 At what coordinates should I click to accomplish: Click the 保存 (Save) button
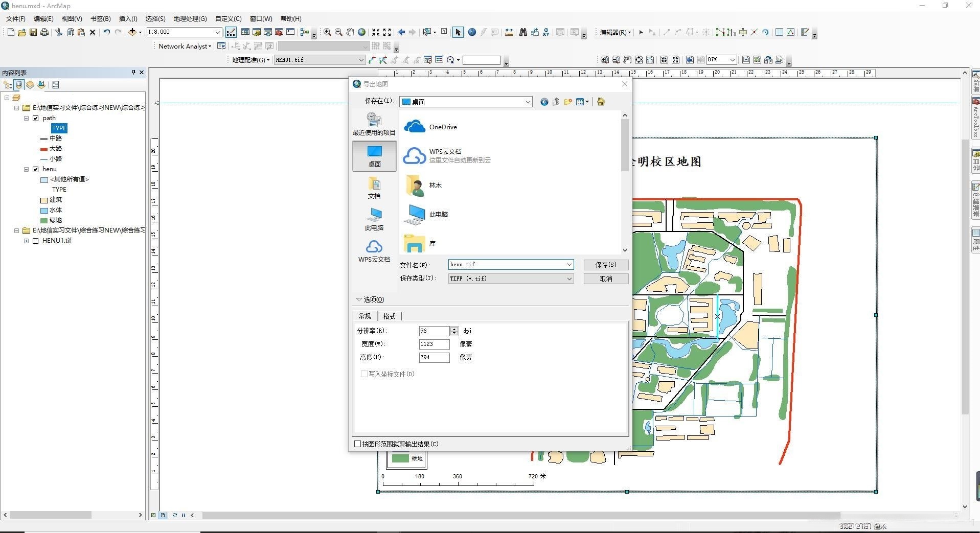coord(606,265)
